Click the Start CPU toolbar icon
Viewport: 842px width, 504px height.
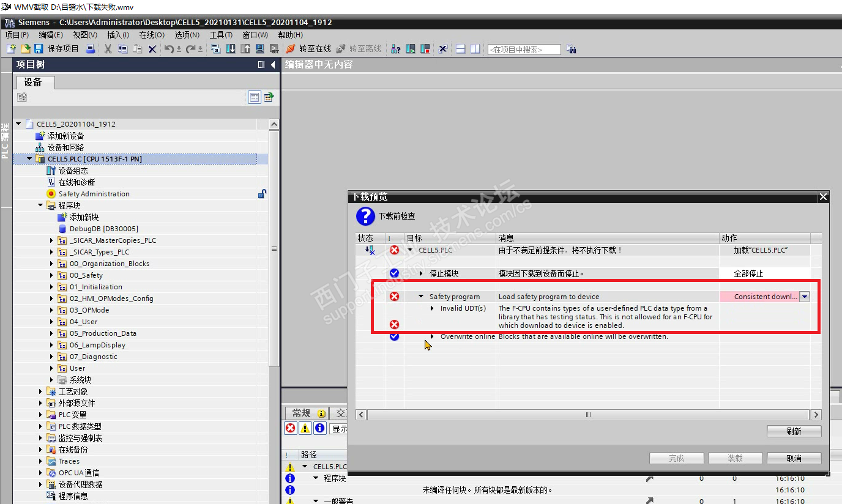[411, 49]
